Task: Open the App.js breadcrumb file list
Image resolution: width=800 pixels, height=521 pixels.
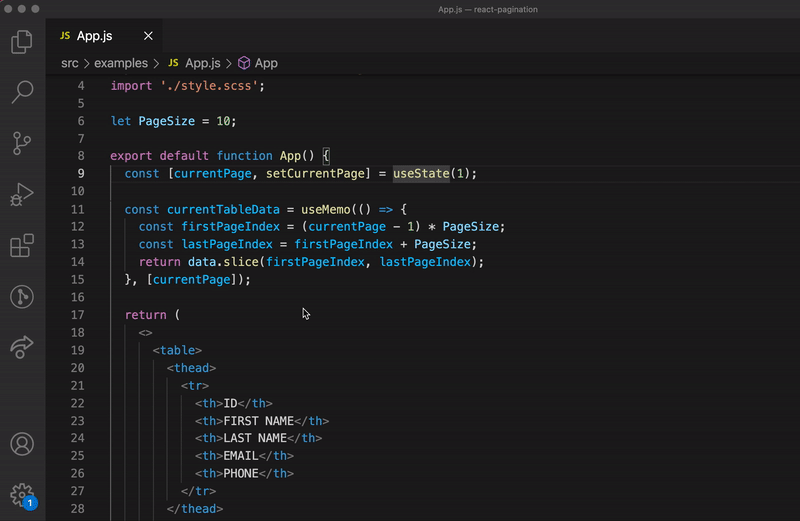Action: 201,63
